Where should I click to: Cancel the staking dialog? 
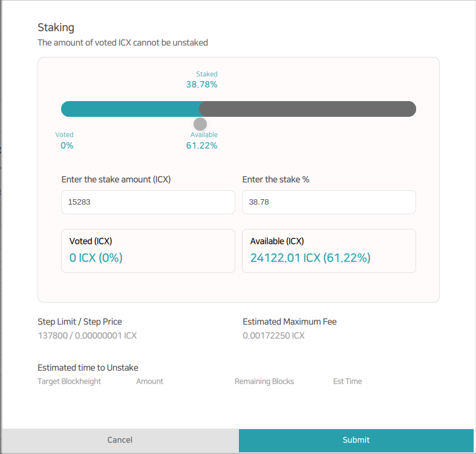tap(120, 440)
